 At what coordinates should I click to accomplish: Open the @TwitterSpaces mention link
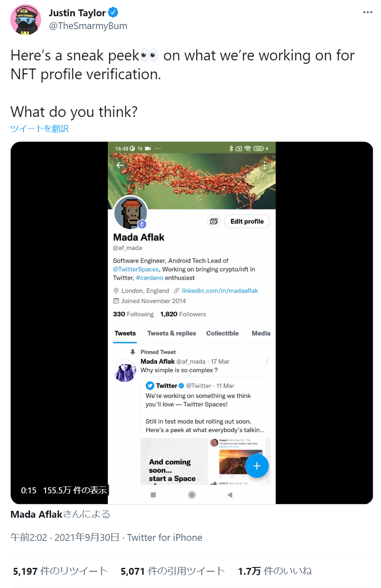click(x=136, y=269)
